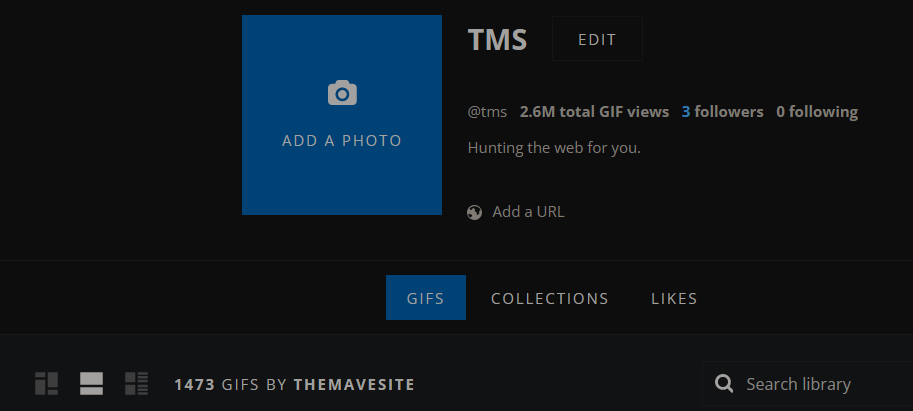Open the GIFS tab
The image size is (913, 411).
click(x=425, y=298)
